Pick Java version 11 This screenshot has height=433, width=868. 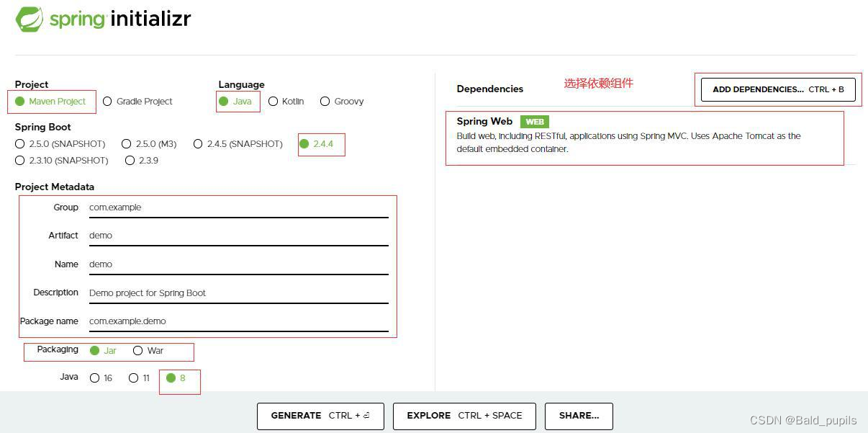pos(139,378)
